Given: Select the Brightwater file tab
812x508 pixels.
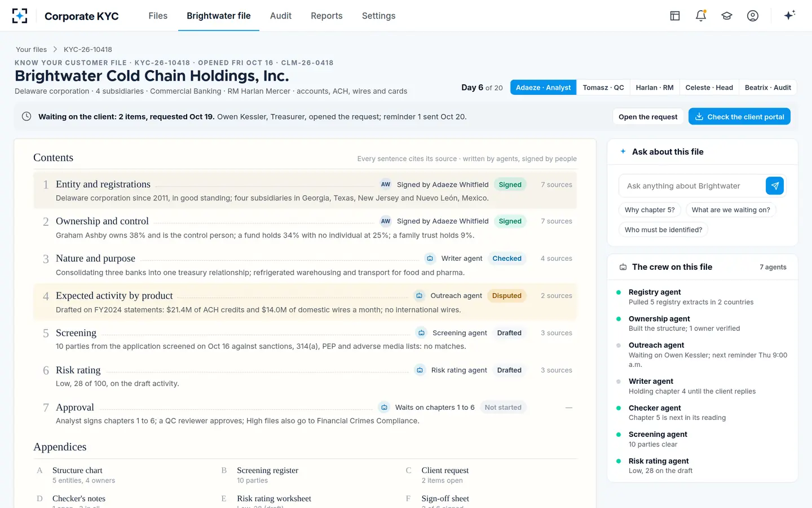Looking at the screenshot, I should (x=219, y=16).
